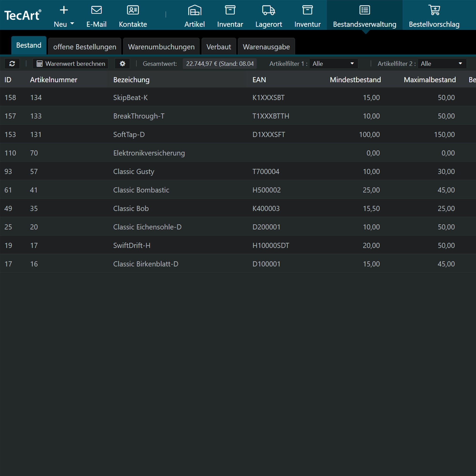
Task: Select the Classic Birkenblatt-D row
Action: pos(238,263)
